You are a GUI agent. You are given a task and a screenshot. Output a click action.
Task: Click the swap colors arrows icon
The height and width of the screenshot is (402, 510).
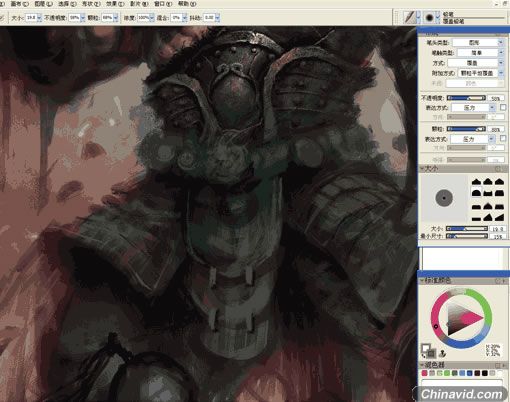[423, 356]
